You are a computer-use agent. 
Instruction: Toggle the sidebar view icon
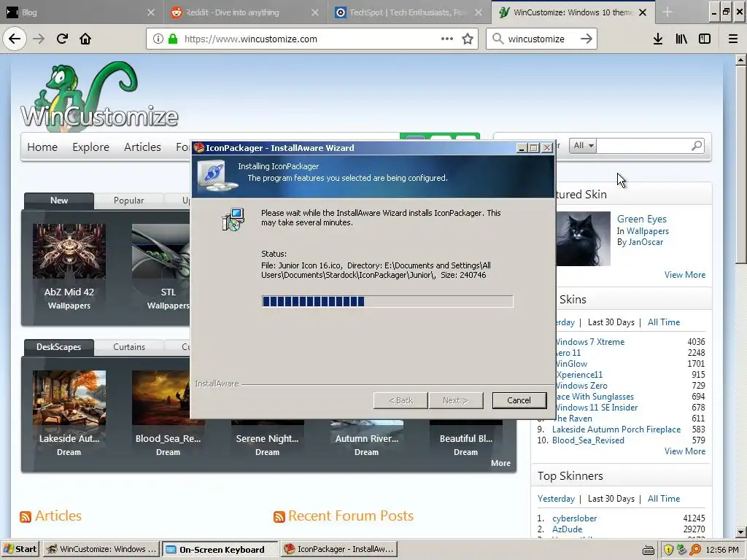pos(705,39)
